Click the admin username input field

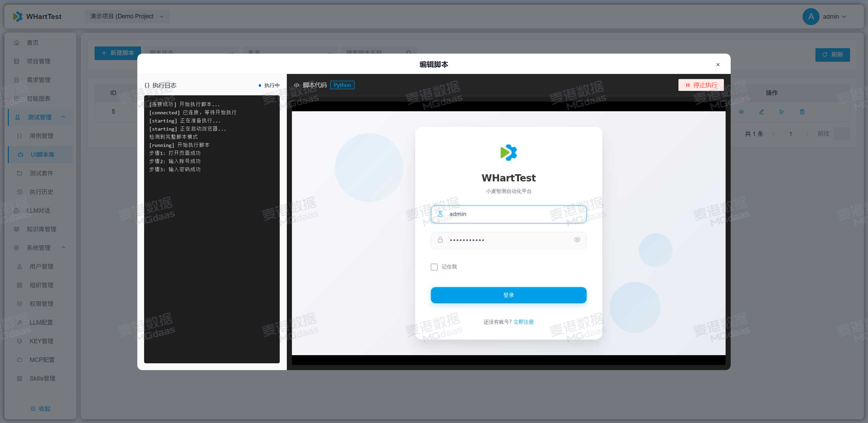point(508,214)
